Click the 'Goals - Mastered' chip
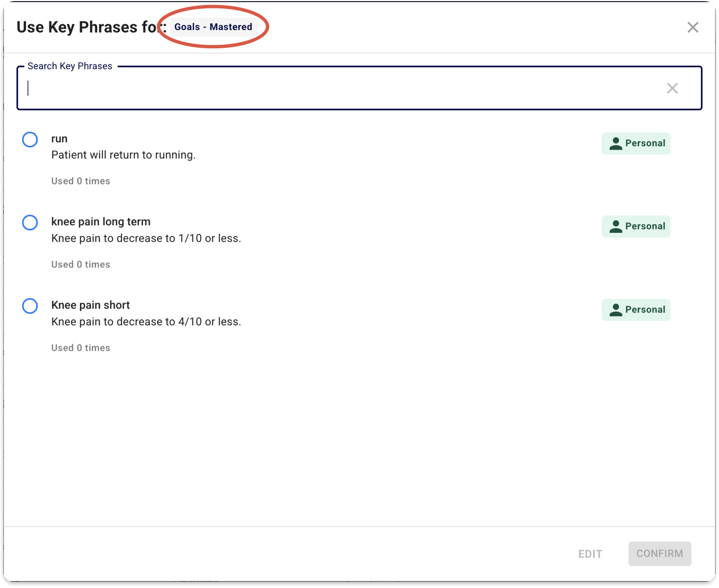The height and width of the screenshot is (588, 719). [213, 27]
